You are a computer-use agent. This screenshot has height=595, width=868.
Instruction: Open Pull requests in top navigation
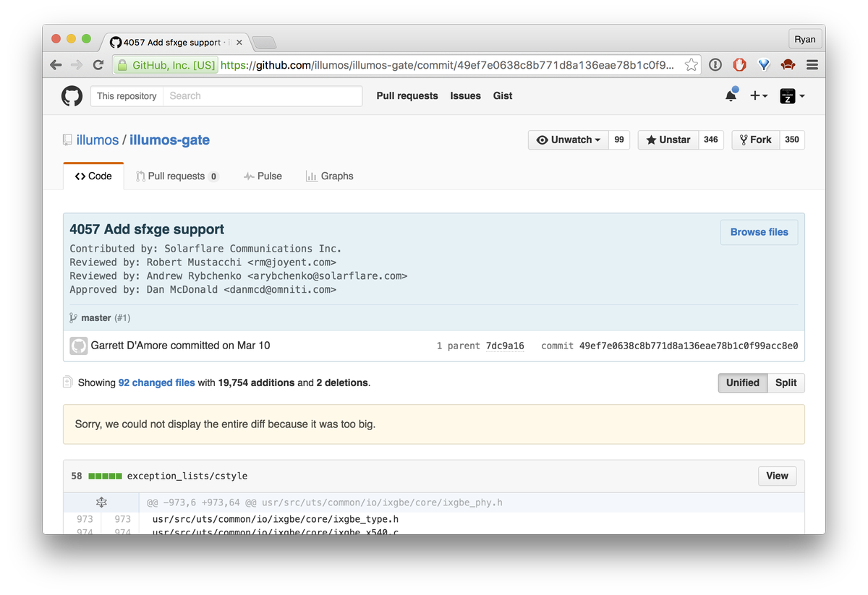407,95
